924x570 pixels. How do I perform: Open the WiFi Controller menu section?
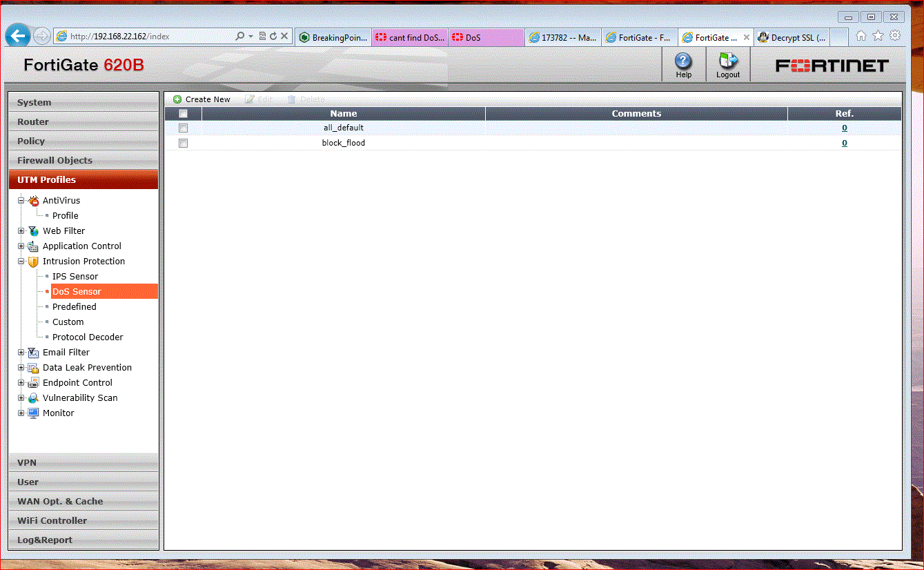[x=83, y=520]
